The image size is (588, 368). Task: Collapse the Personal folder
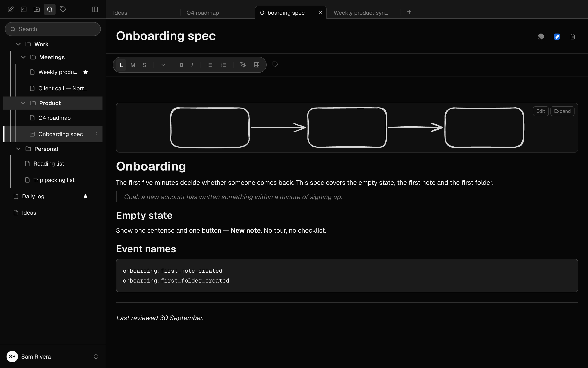18,149
